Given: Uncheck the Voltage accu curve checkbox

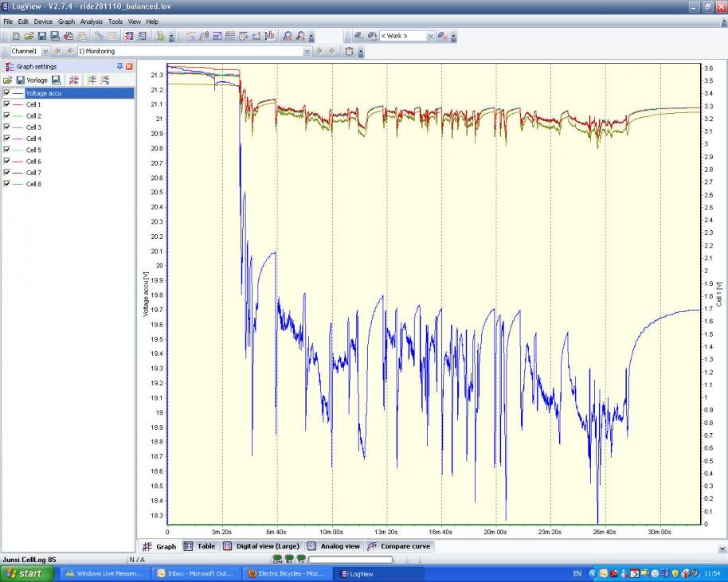Looking at the screenshot, I should [7, 93].
